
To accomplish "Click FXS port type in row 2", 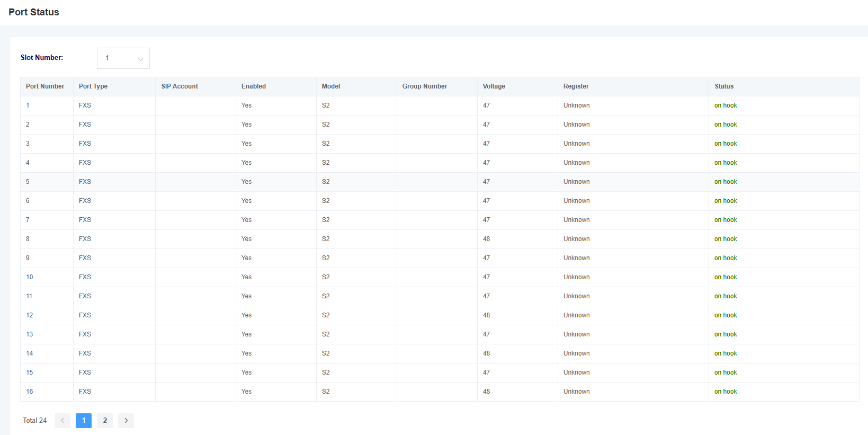I will tap(85, 125).
